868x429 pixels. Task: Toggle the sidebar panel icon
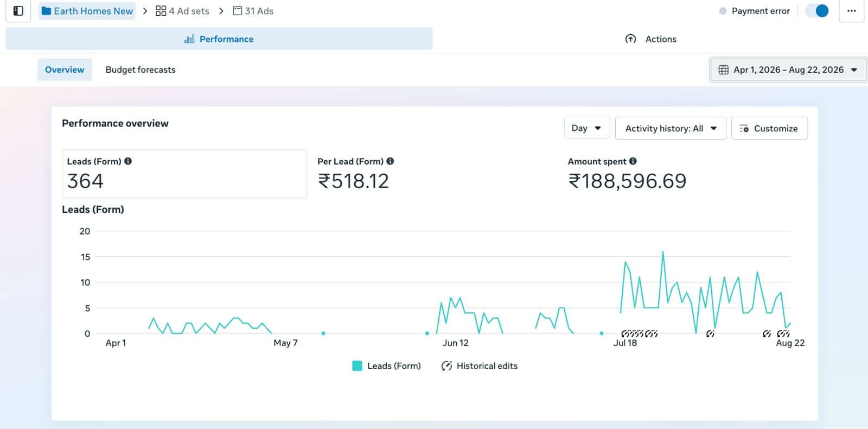[x=18, y=11]
